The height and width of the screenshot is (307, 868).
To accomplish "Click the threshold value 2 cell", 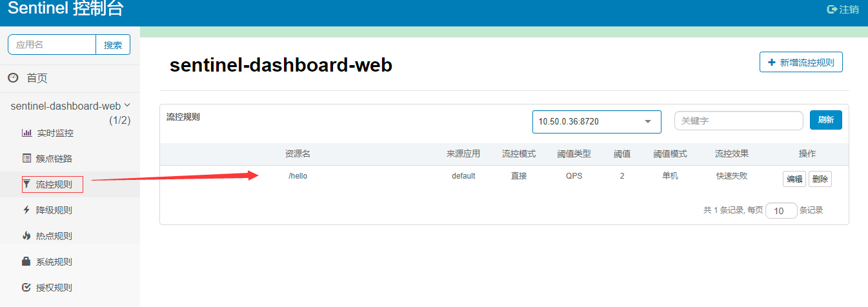I will click(x=622, y=175).
